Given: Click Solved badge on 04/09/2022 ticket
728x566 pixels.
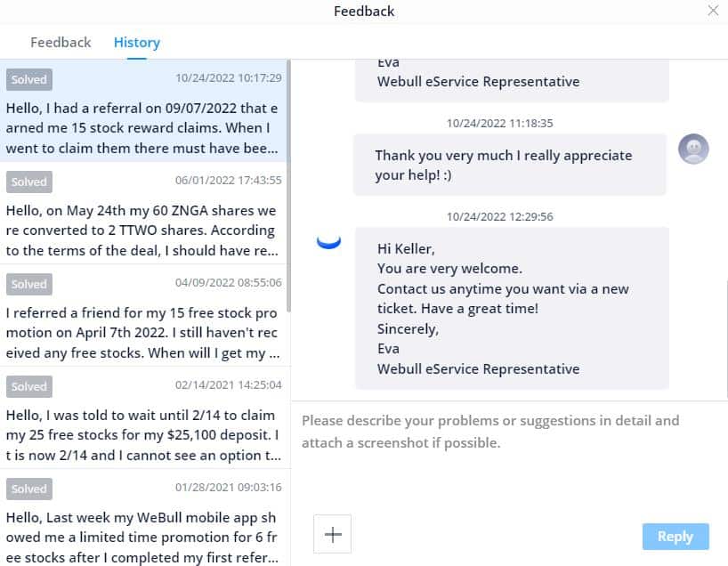Looking at the screenshot, I should point(29,284).
